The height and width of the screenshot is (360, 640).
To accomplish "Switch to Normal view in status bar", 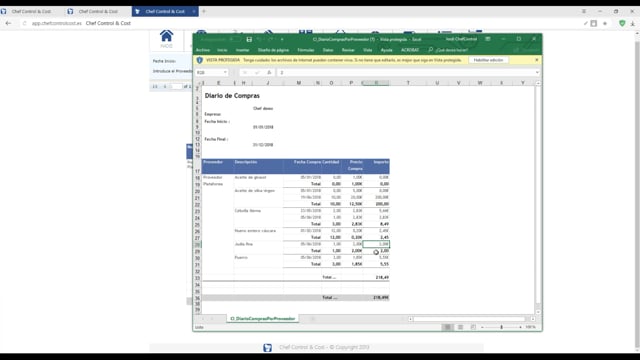I will pyautogui.click(x=447, y=327).
